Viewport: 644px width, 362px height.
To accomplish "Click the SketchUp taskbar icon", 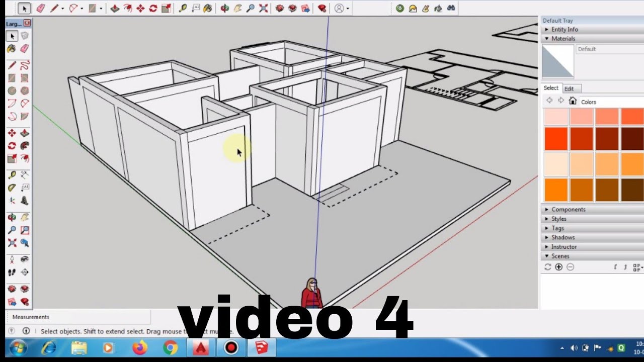I will pos(262,348).
